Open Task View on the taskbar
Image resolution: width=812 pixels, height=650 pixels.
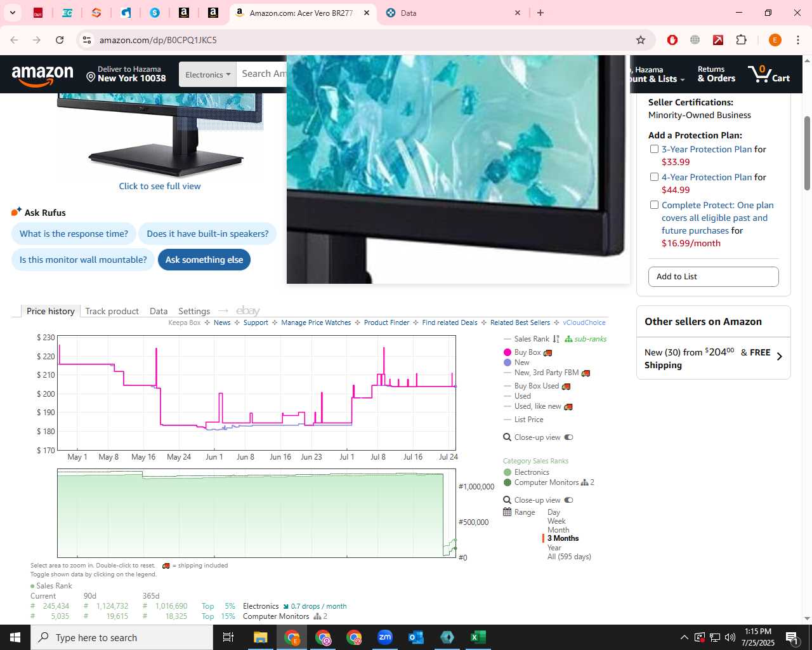pyautogui.click(x=228, y=637)
